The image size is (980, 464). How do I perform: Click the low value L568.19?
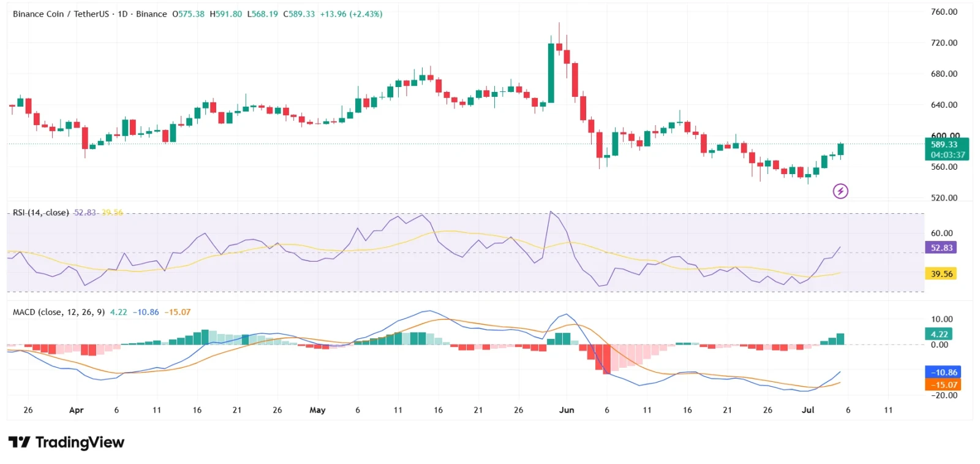(262, 14)
